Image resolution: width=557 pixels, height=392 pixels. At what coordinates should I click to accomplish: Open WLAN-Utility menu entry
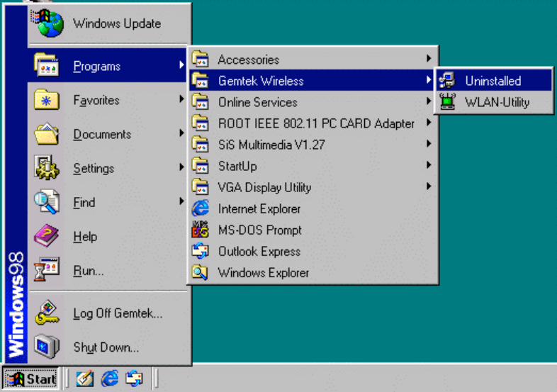click(x=494, y=102)
